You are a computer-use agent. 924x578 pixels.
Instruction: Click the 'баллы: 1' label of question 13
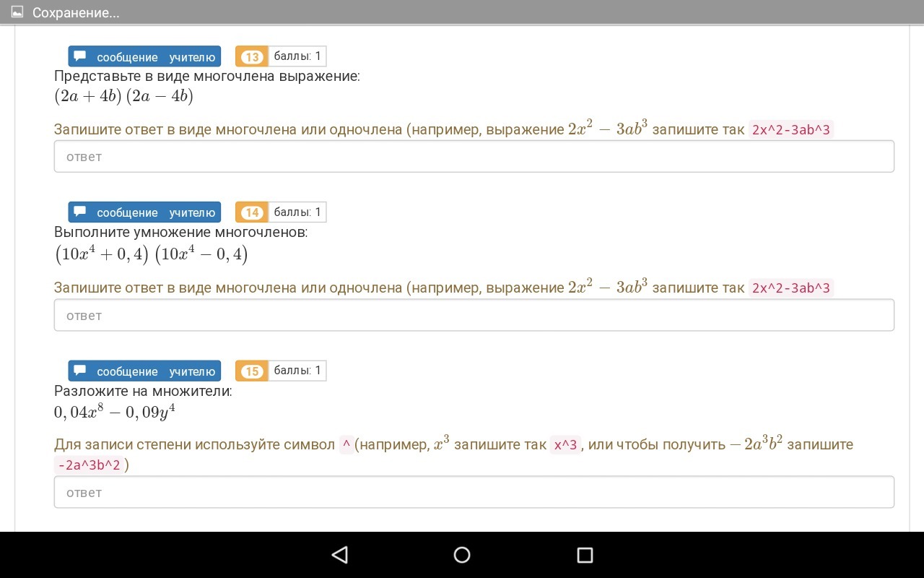(x=297, y=56)
